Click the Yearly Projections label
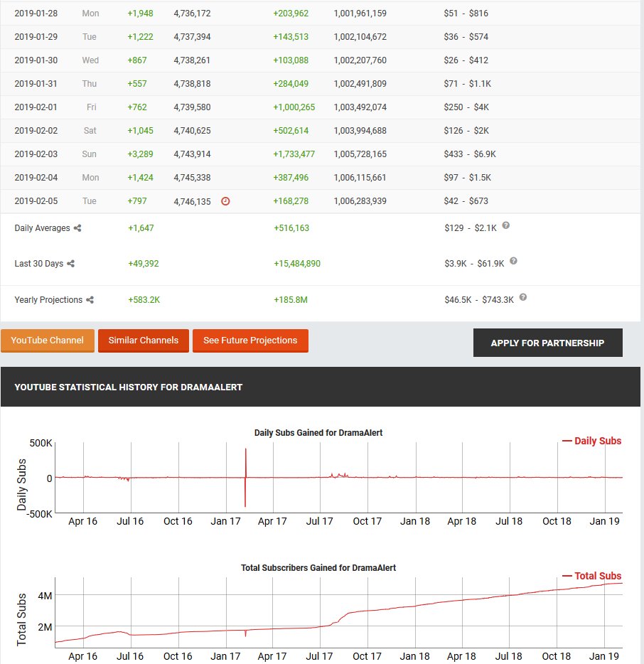Screen dimensions: 644x664 (48, 300)
